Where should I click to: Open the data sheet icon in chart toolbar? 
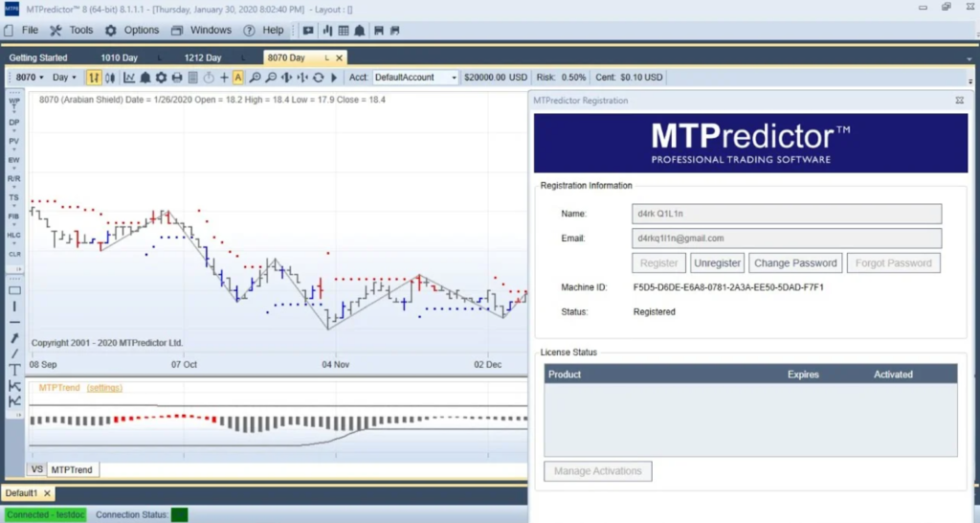coord(193,78)
